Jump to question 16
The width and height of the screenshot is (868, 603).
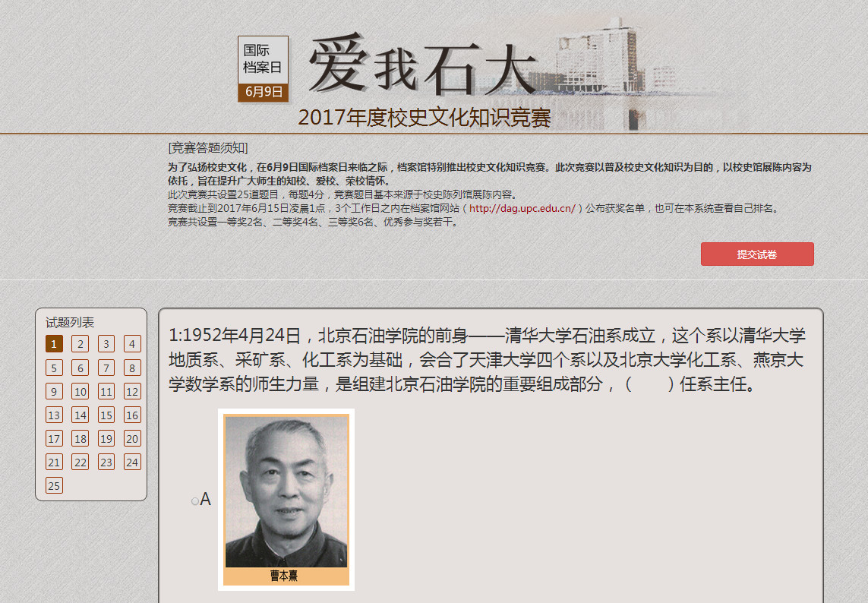click(x=132, y=415)
